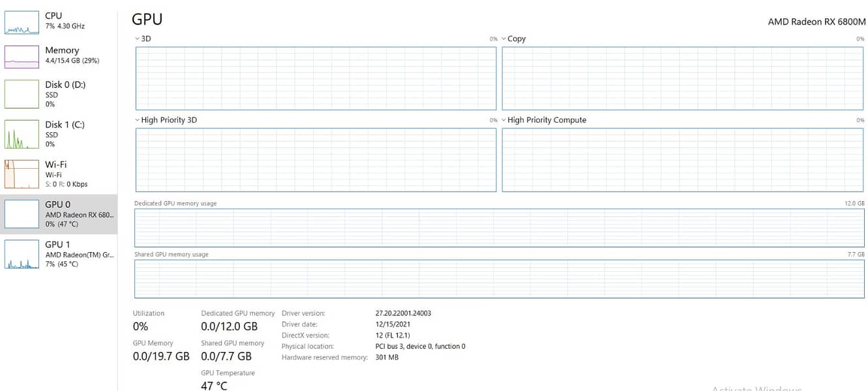
Task: Click the driver version number 27.20.22001.24003
Action: click(403, 313)
